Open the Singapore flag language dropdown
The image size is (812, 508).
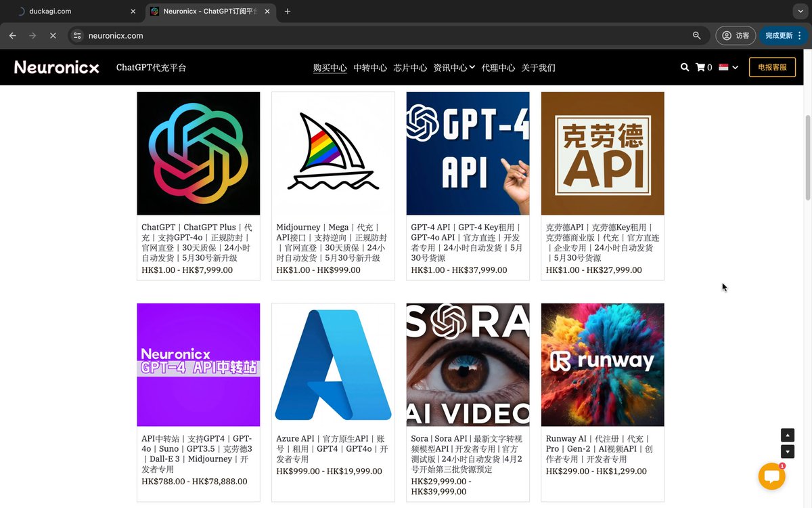point(724,67)
